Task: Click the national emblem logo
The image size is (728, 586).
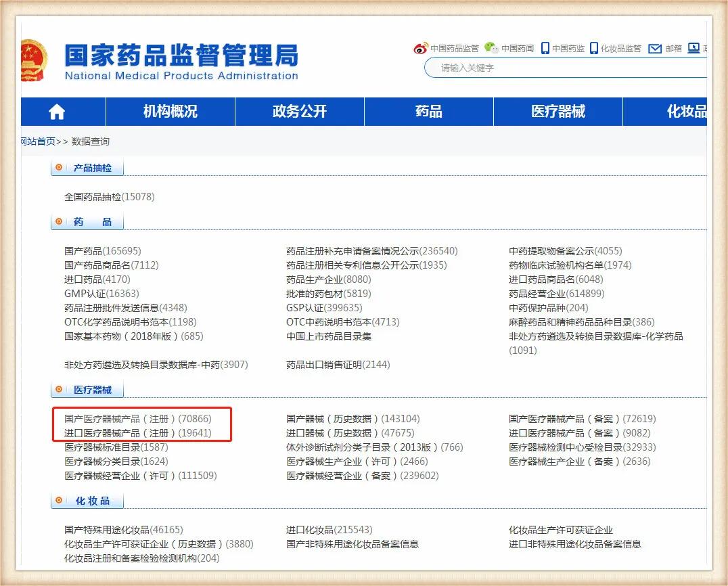Action: [34, 61]
